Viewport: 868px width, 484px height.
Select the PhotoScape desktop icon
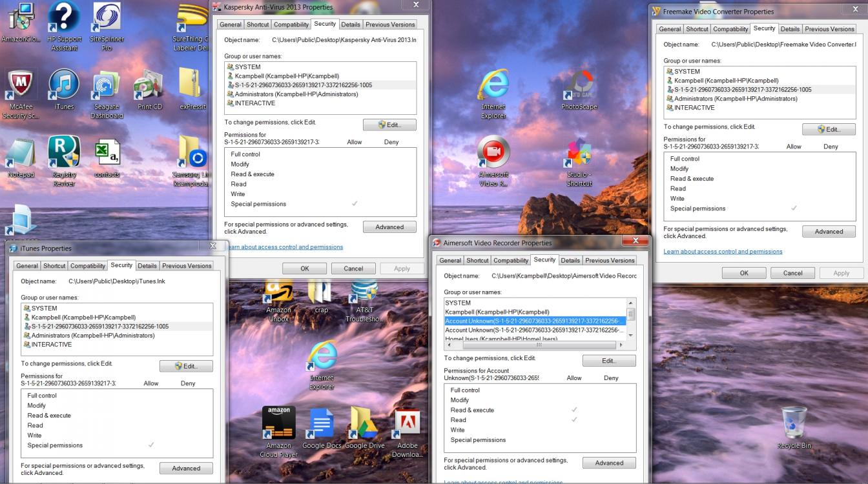tap(579, 90)
